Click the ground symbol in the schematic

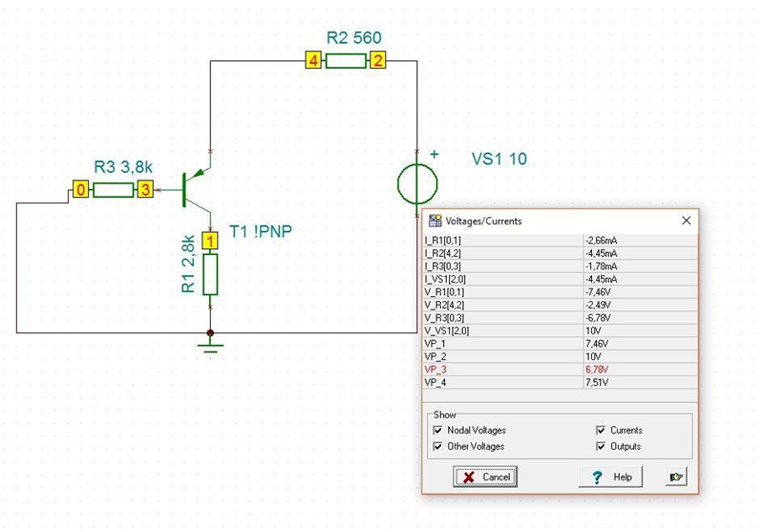210,341
